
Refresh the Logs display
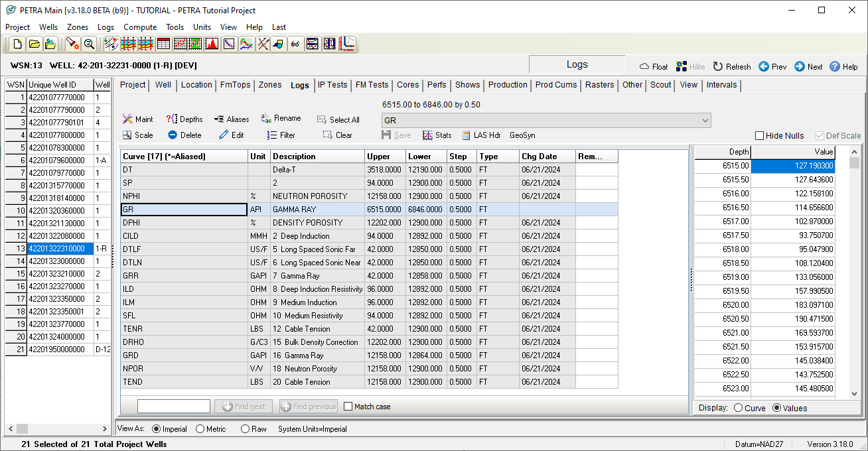(x=731, y=66)
